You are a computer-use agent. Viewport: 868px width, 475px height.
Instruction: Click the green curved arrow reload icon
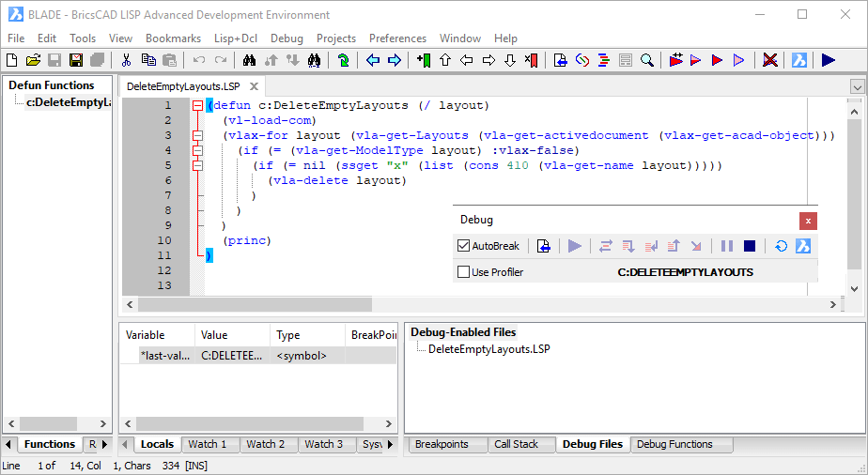coord(343,60)
